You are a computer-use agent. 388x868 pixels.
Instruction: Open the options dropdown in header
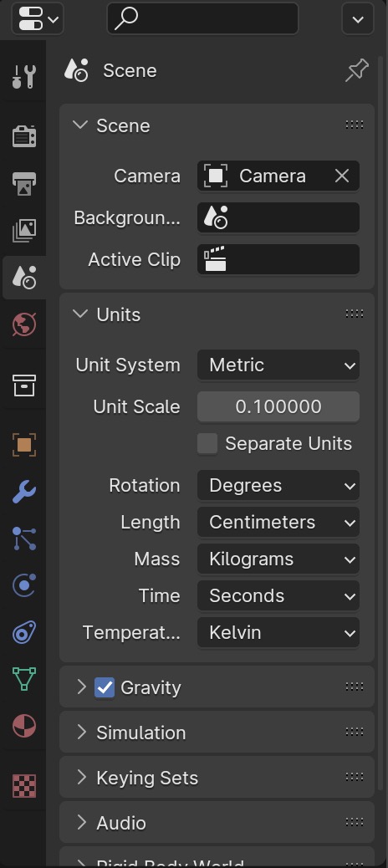pos(358,19)
